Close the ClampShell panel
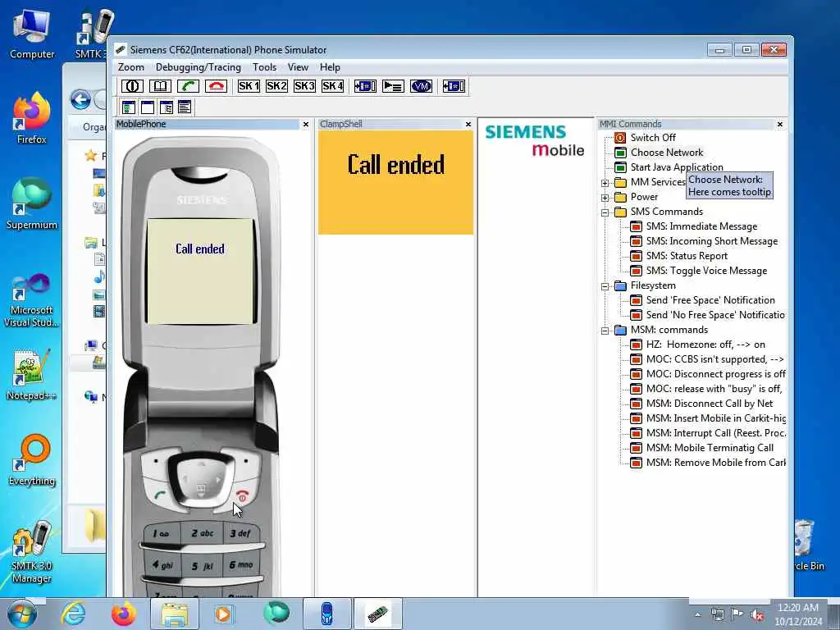This screenshot has height=630, width=840. point(468,125)
